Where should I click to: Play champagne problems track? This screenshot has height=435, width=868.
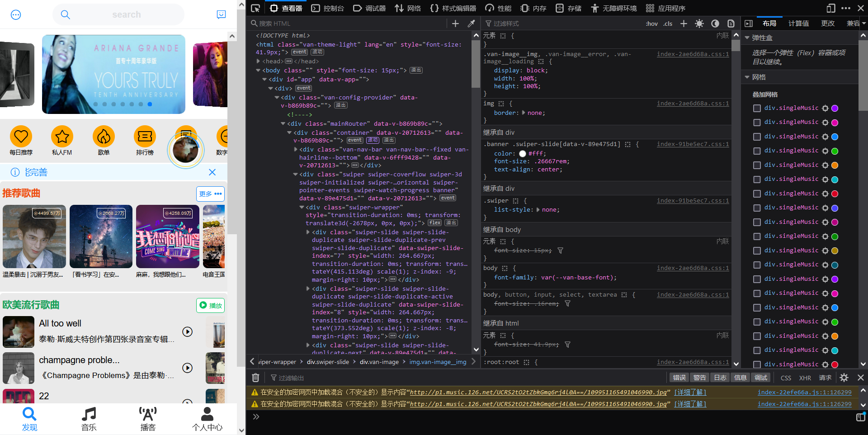coord(187,368)
